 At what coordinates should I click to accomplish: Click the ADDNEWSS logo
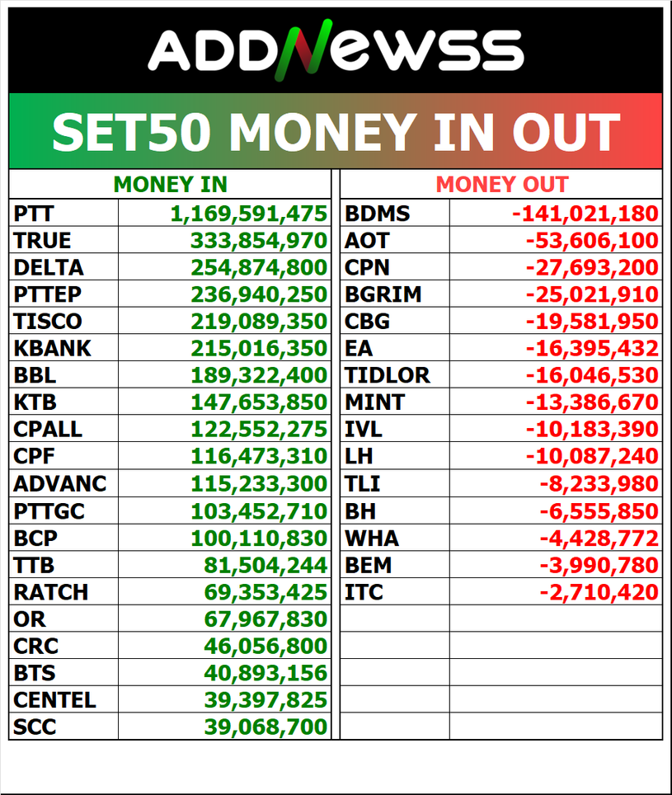tap(336, 50)
